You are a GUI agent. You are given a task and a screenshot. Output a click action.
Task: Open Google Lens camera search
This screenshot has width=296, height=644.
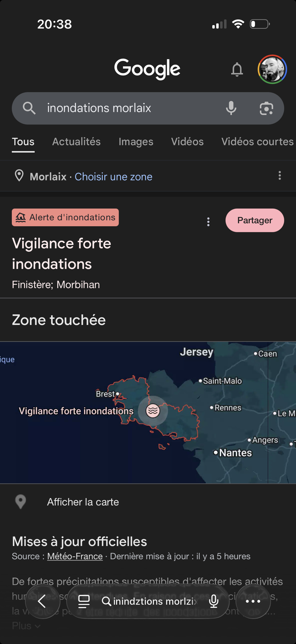pyautogui.click(x=266, y=108)
